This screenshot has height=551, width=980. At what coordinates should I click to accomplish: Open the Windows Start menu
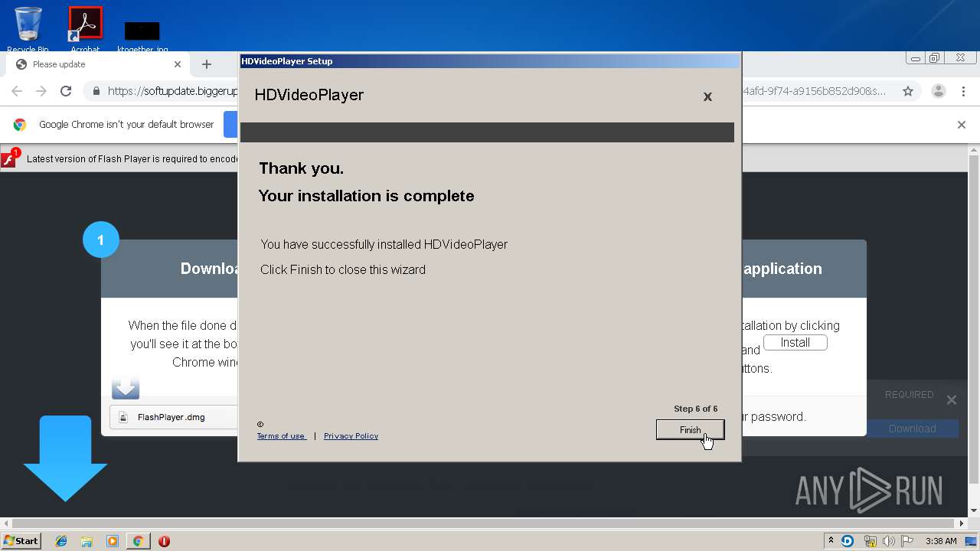21,540
